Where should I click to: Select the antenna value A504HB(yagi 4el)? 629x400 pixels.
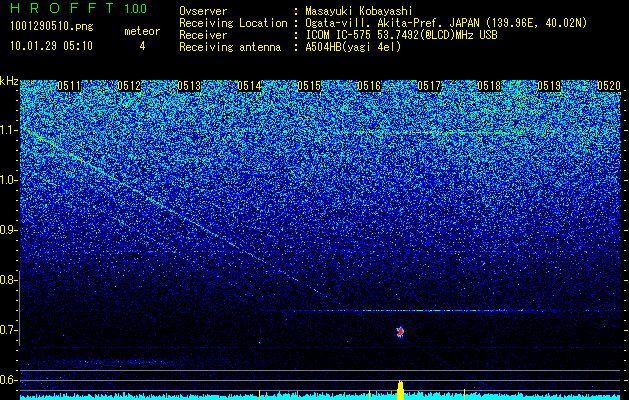[353, 47]
